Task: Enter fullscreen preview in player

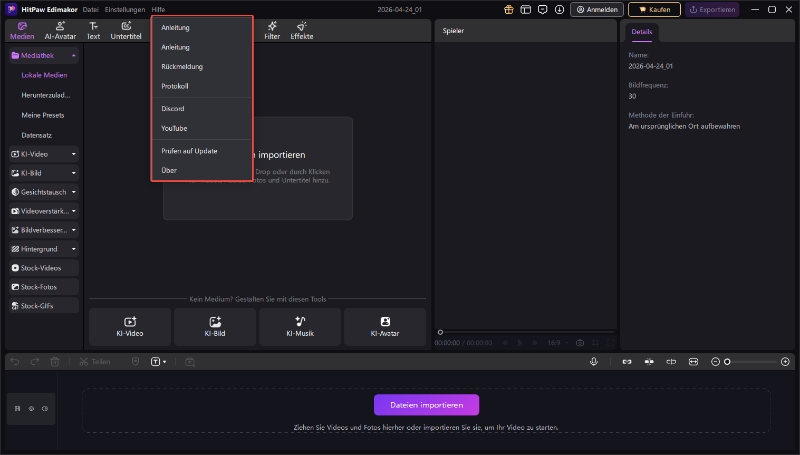Action: (611, 343)
